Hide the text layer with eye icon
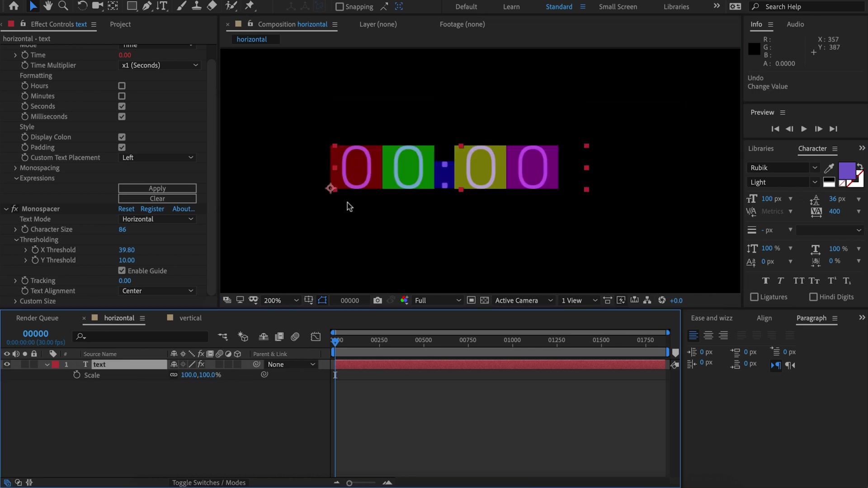The height and width of the screenshot is (488, 868). [7, 365]
